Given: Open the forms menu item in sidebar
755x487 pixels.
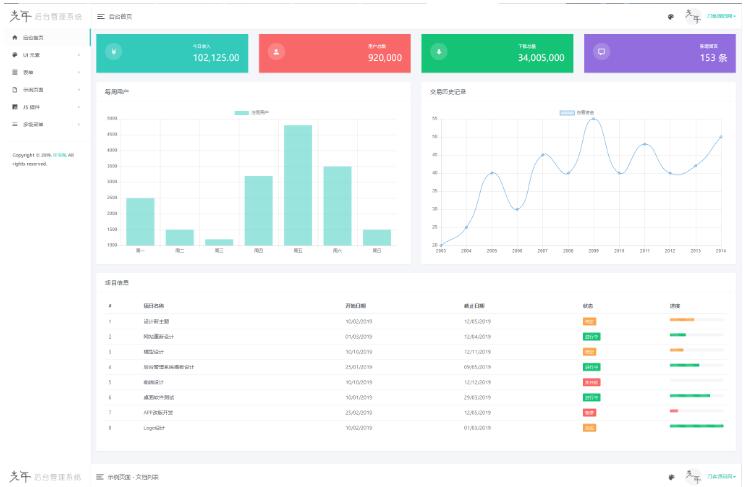Looking at the screenshot, I should (x=44, y=72).
